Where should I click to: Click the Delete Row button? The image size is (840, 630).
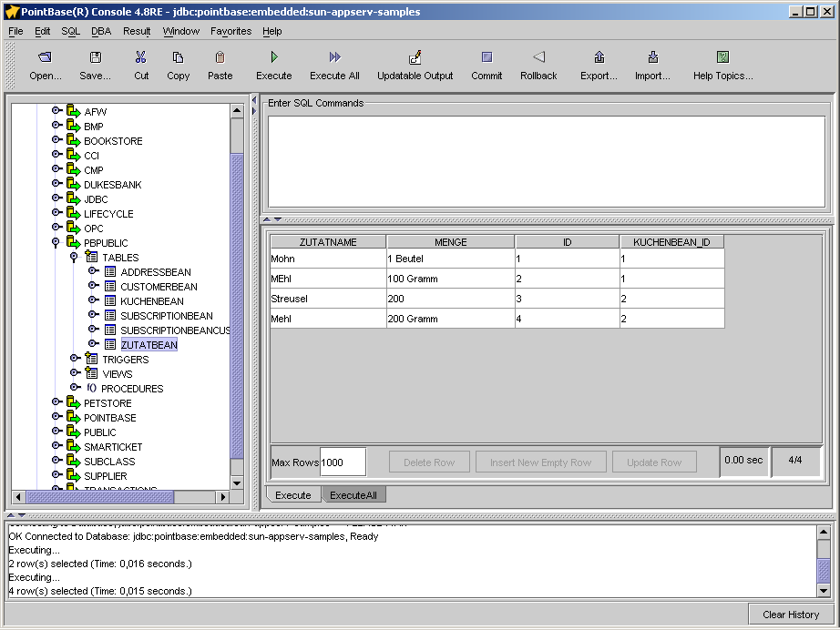(429, 462)
